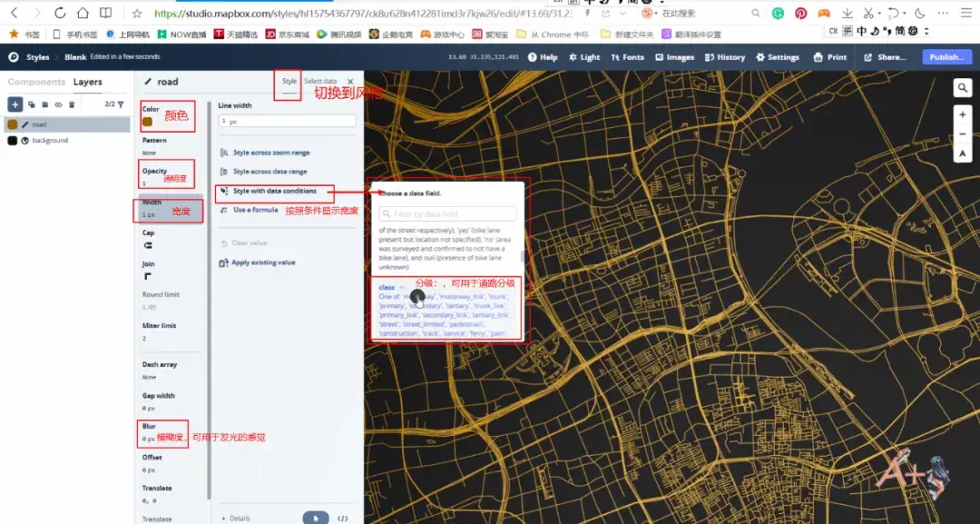This screenshot has height=524, width=980.
Task: Open the Images panel
Action: (x=675, y=57)
